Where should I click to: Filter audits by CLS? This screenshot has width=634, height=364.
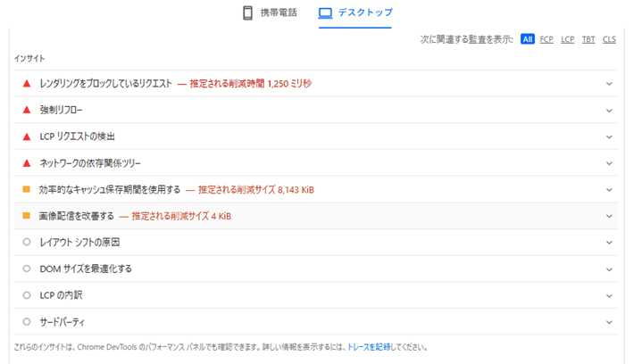coord(609,39)
